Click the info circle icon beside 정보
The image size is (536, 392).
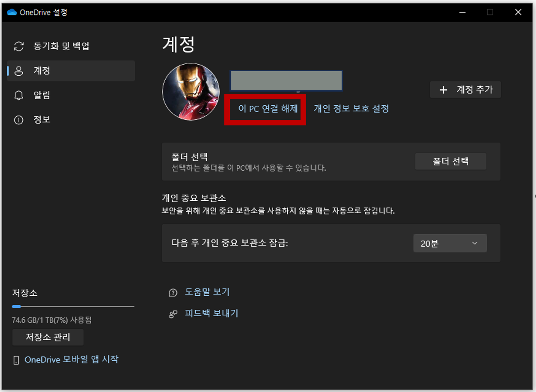pos(19,119)
